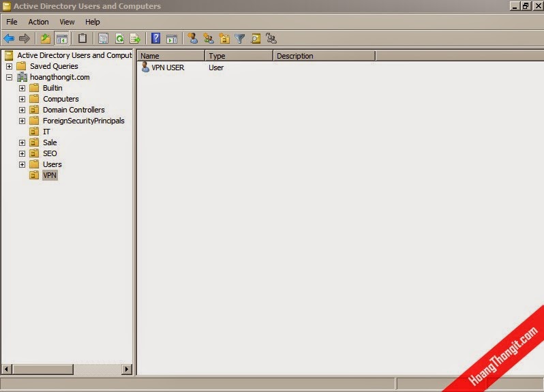Click the green Refresh toolbar icon
The image size is (544, 392).
(x=119, y=38)
